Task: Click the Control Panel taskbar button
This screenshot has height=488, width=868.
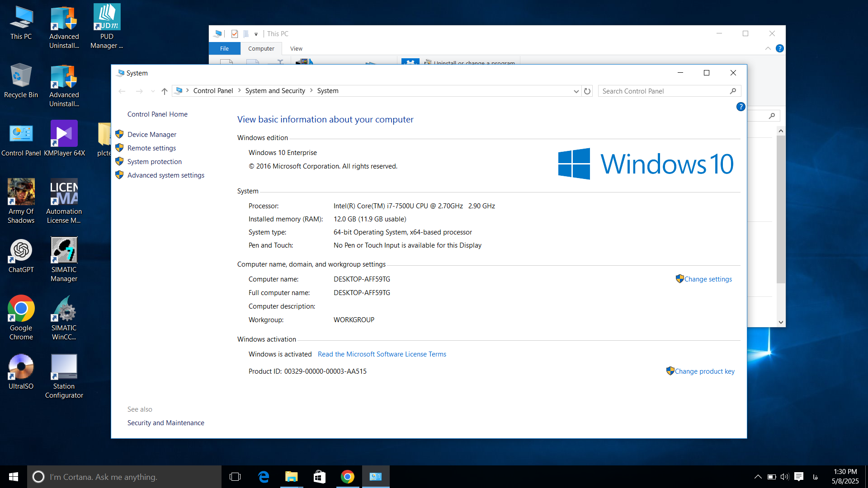Action: click(376, 477)
